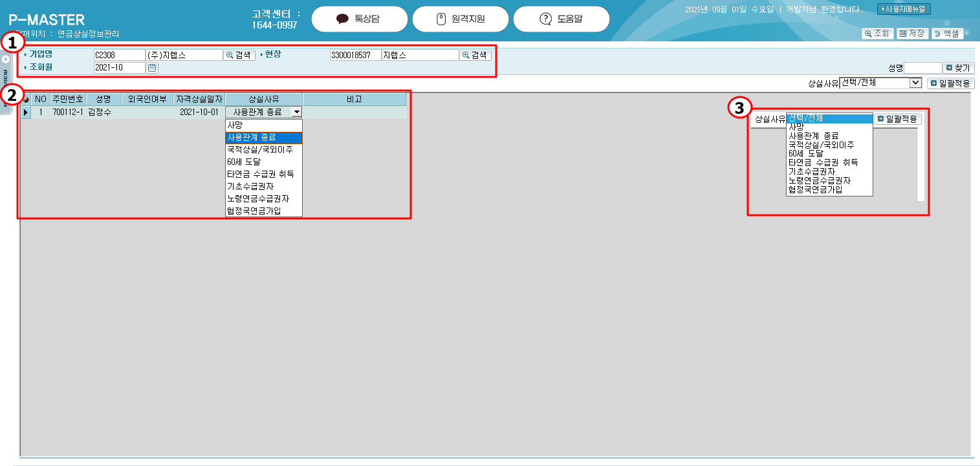980x466 pixels.
Task: Click 일괄적용 button beside top 상실사유 dropdown
Action: click(x=950, y=83)
